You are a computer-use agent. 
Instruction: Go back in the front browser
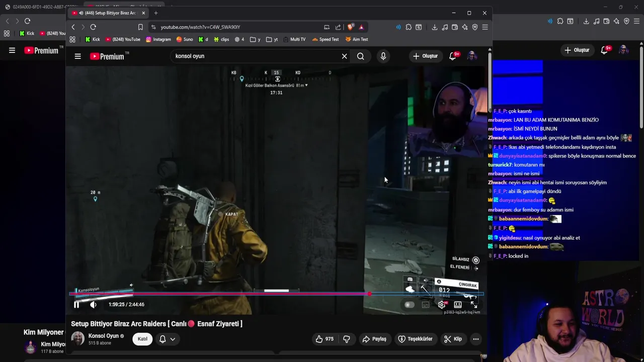[73, 27]
